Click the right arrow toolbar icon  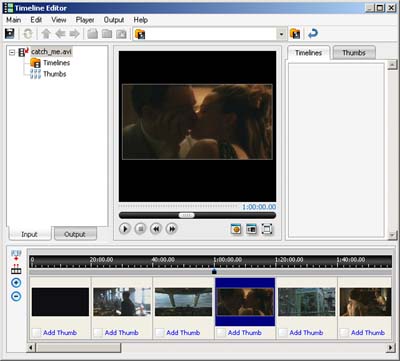(x=75, y=34)
